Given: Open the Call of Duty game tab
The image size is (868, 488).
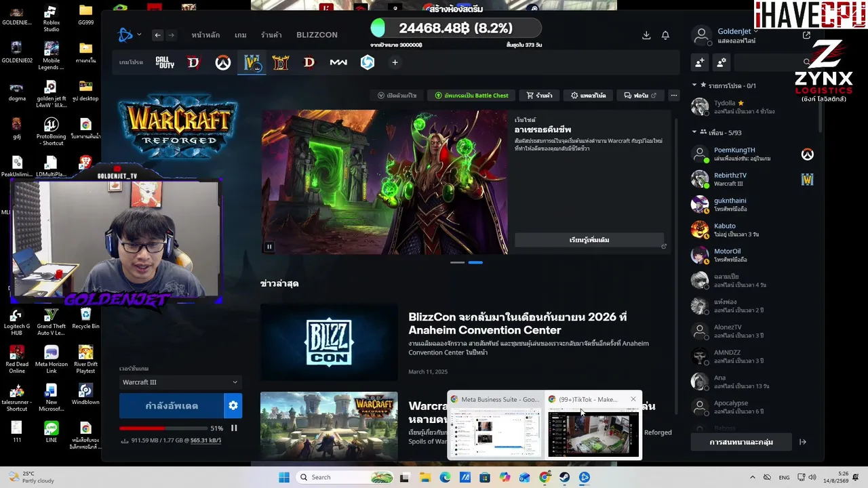Looking at the screenshot, I should 165,62.
